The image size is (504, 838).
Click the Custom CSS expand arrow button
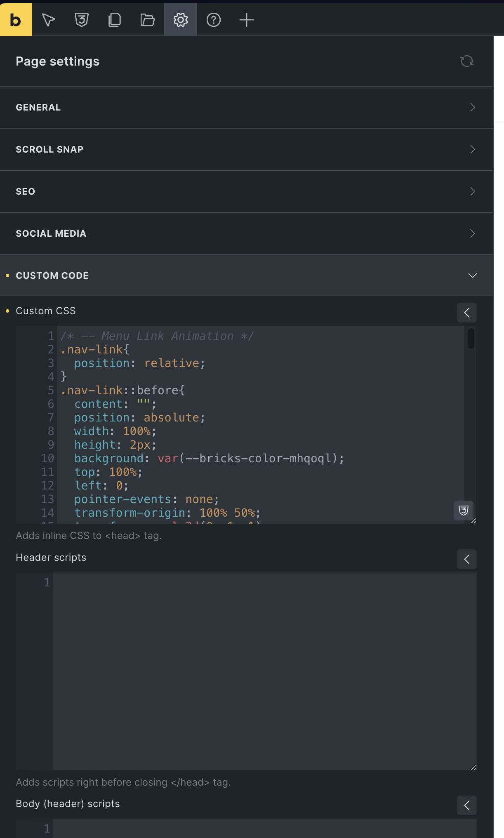click(x=466, y=313)
